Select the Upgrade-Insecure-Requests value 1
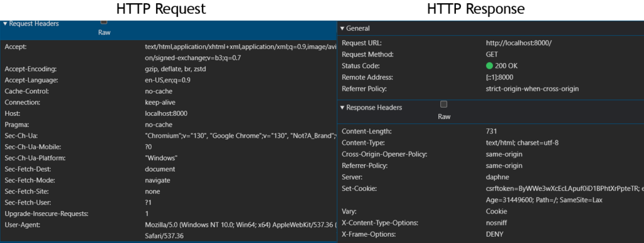The image size is (644, 243). tap(147, 213)
